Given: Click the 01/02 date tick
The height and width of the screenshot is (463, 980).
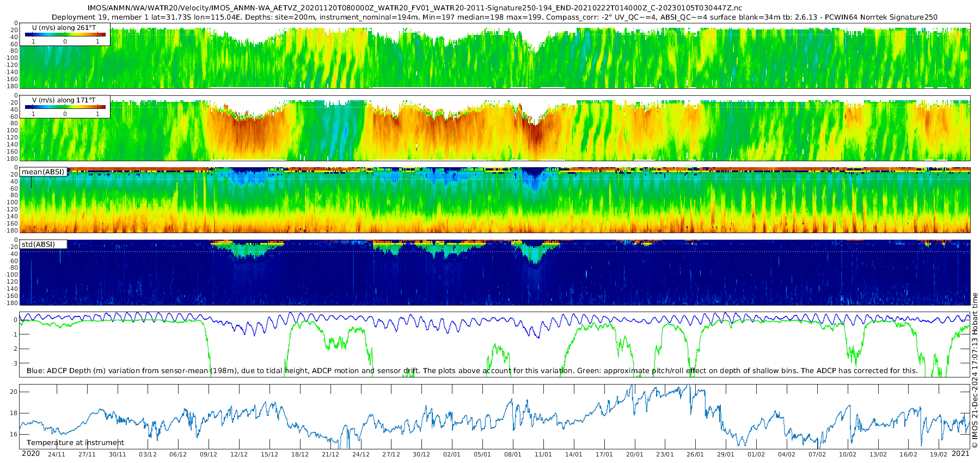Looking at the screenshot, I should 756,454.
